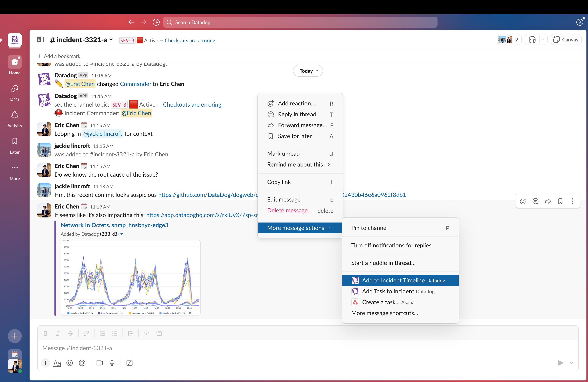Image resolution: width=588 pixels, height=382 pixels.
Task: Toggle bold formatting in the composer
Action: 45,333
